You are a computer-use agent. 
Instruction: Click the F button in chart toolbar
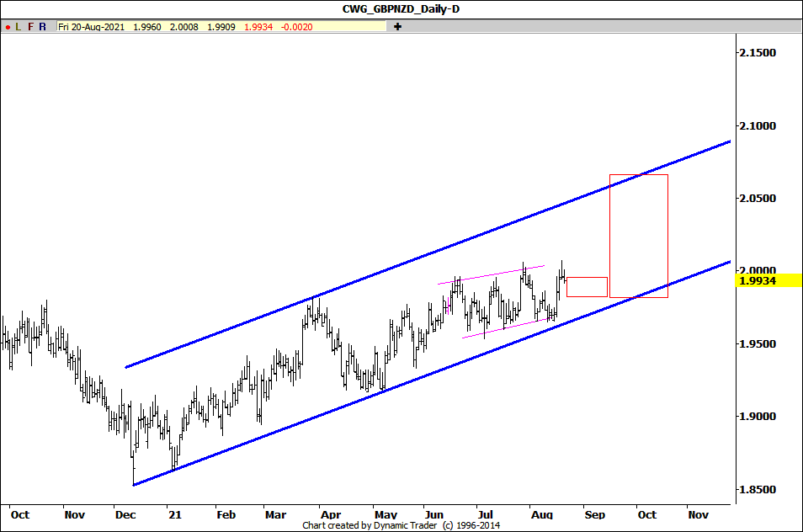[31, 27]
